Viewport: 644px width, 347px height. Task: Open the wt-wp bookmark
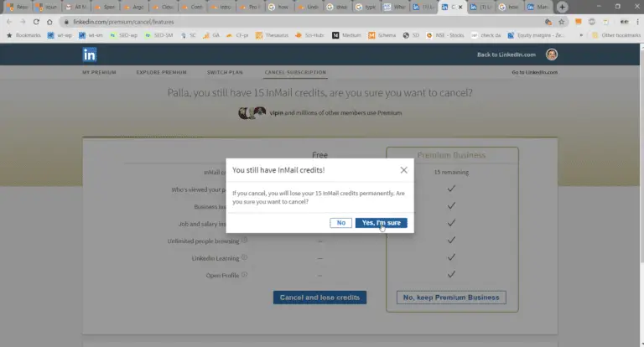point(60,35)
